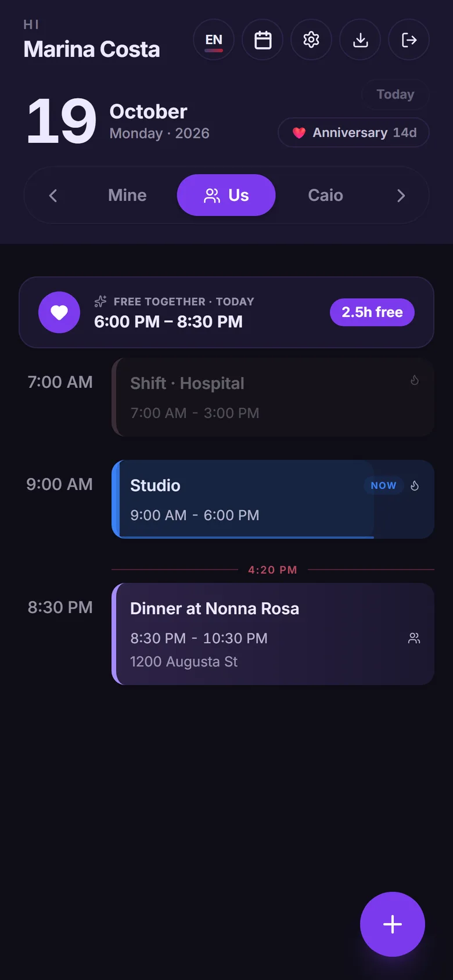Click the flame icon on Shift Hospital event
This screenshot has height=980, width=453.
click(415, 380)
